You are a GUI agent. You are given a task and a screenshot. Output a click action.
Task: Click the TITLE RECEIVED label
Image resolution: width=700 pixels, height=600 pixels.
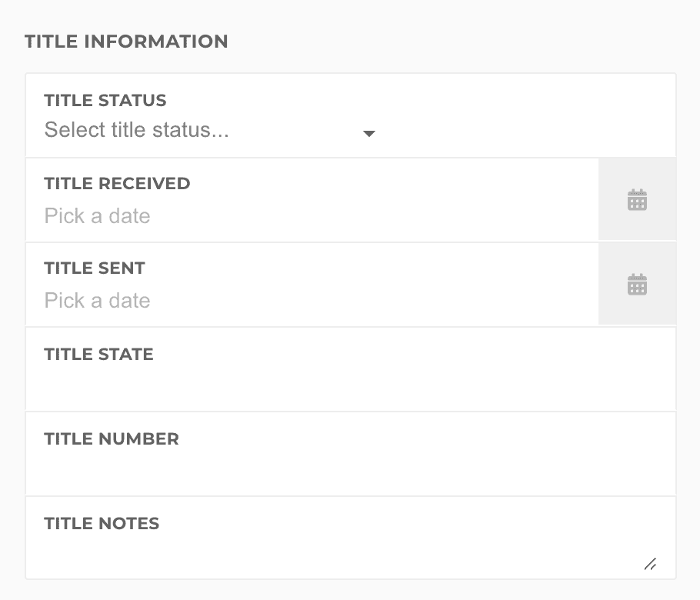[x=117, y=184]
